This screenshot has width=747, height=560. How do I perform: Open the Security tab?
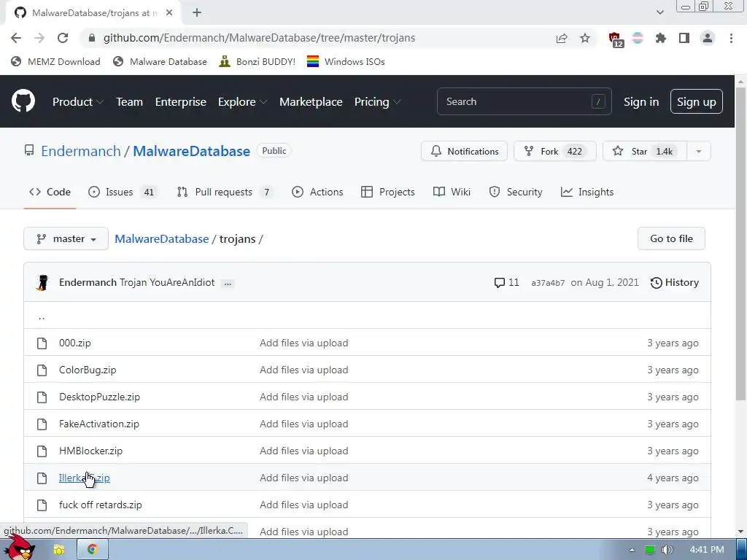click(x=516, y=192)
